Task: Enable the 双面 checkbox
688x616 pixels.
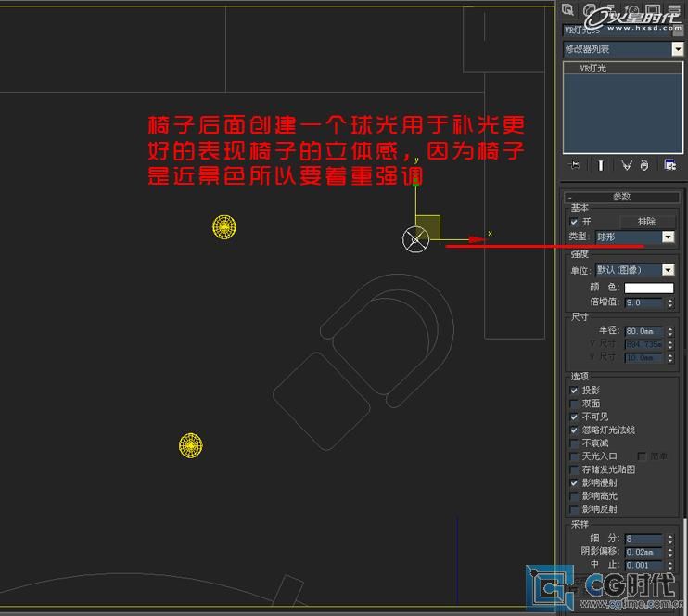Action: pos(573,403)
